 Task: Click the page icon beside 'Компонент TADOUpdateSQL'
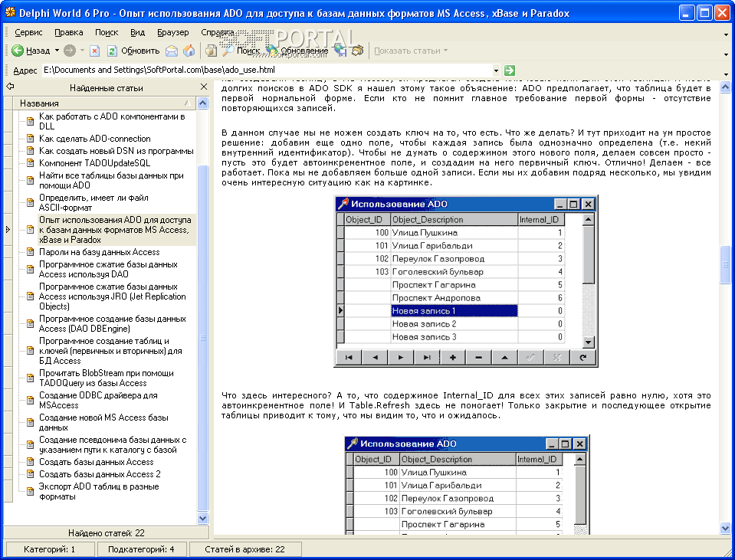[x=31, y=163]
